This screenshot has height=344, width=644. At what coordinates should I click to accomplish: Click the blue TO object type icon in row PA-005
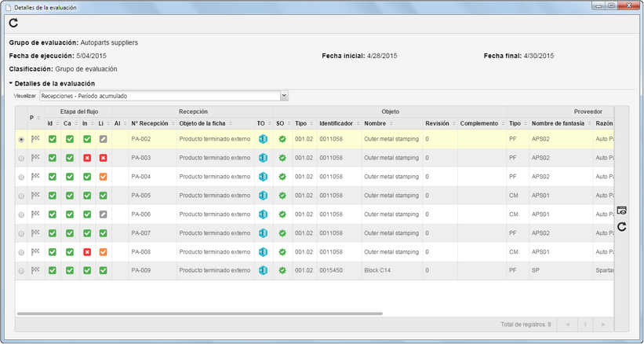tap(263, 196)
